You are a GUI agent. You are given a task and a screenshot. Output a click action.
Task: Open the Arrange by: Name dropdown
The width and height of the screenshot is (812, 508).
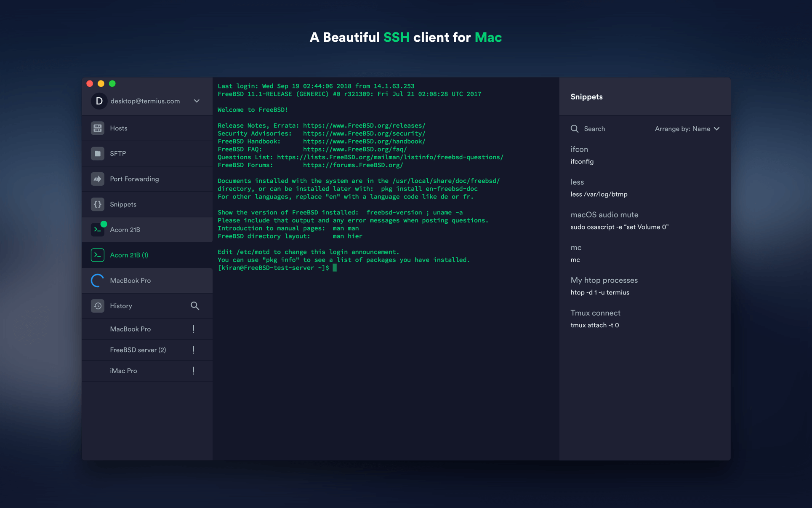click(687, 128)
